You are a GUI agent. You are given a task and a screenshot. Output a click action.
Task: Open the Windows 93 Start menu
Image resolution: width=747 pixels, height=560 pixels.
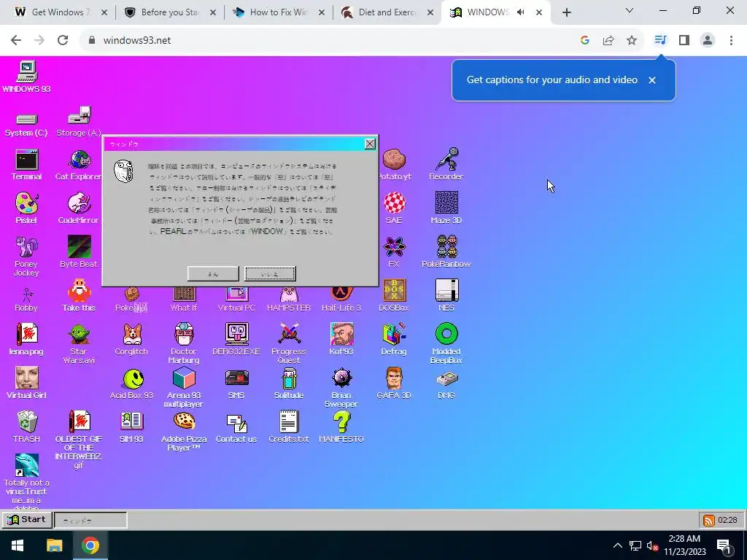(27, 519)
